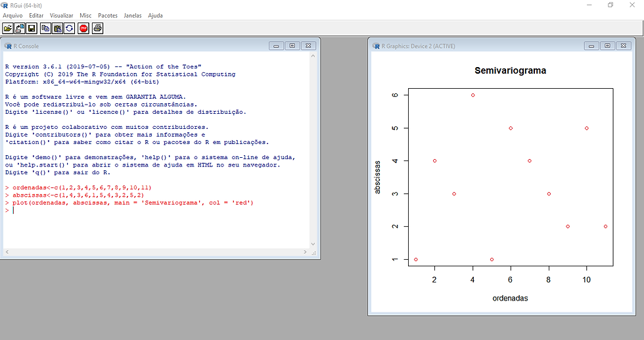Screen dimensions: 644x340
Task: Click the 'R version 3.6.1' line
Action: [103, 66]
